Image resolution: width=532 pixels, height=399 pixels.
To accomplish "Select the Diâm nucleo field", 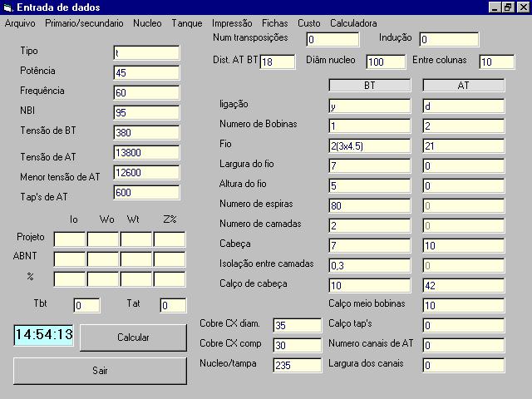I will click(x=386, y=62).
